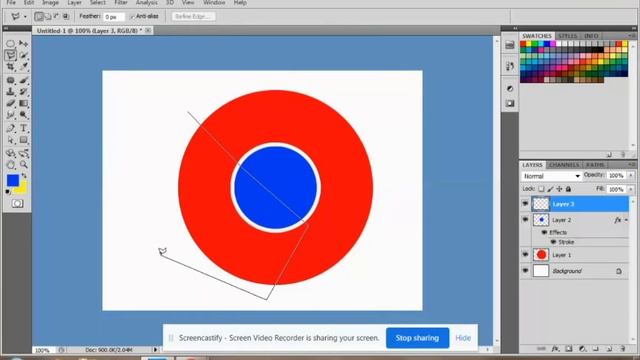
Task: Click the subtract from selection mode button
Action: (x=56, y=17)
